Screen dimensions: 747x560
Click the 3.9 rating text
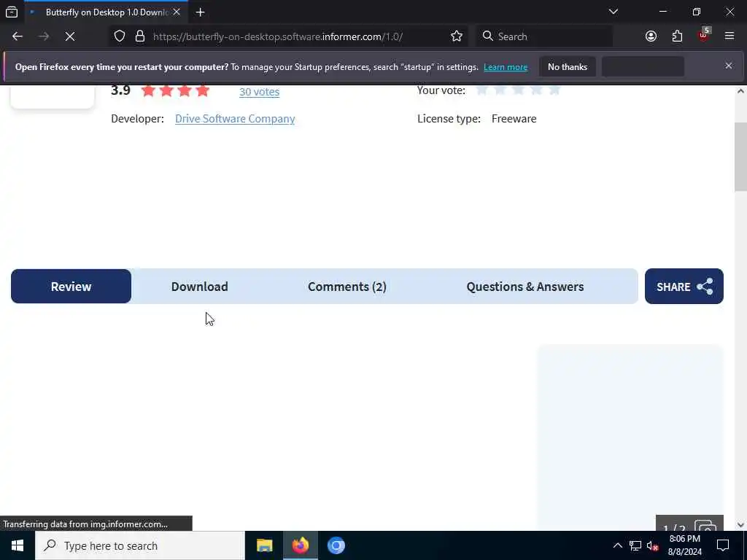tap(120, 90)
